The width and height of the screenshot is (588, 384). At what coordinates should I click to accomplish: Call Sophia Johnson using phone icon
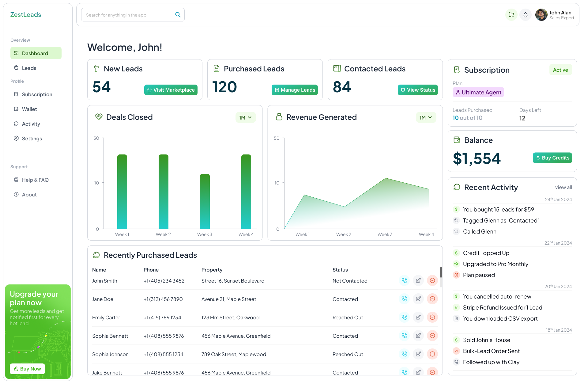404,354
